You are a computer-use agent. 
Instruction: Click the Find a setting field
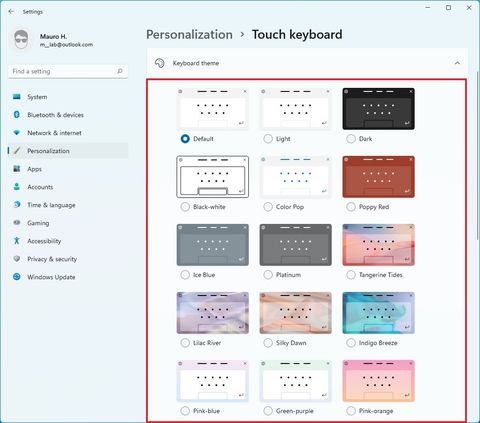(68, 71)
